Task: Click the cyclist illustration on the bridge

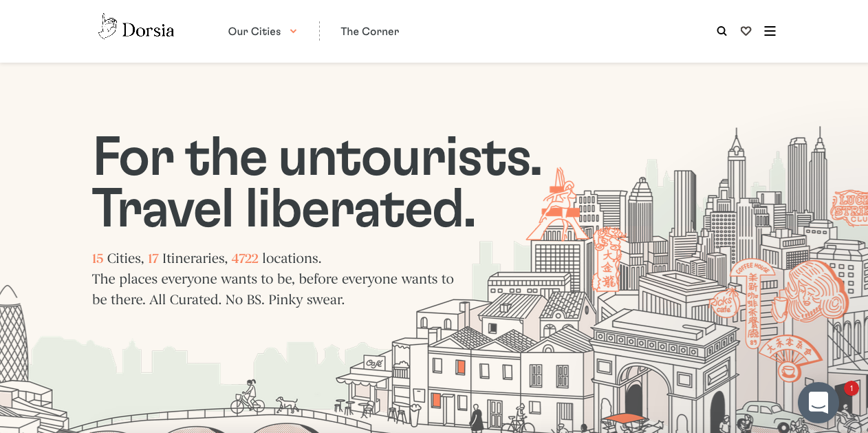Action: [248, 397]
